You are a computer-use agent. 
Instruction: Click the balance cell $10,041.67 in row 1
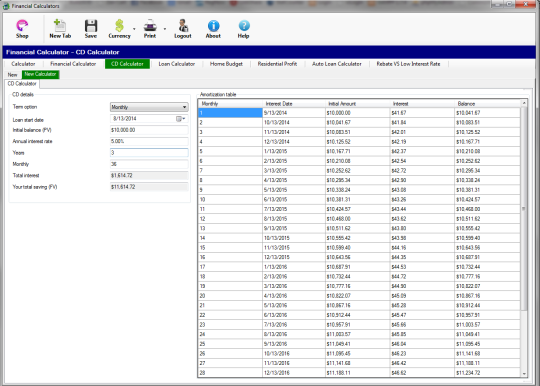click(487, 113)
